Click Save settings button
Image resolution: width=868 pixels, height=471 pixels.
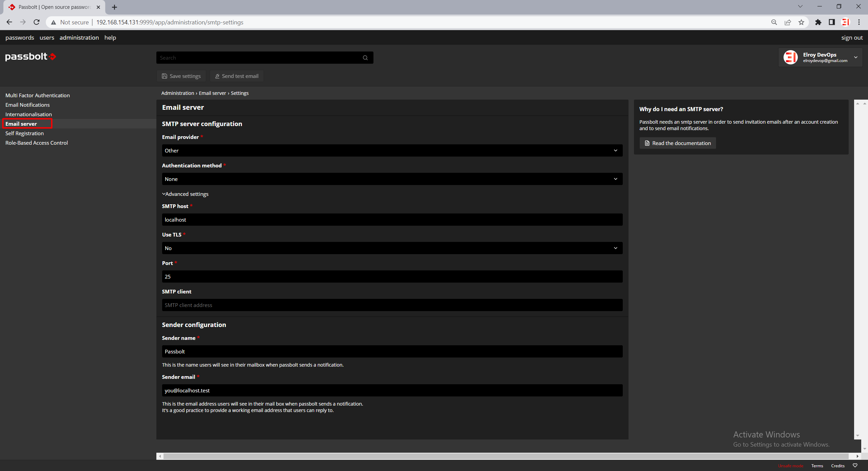click(181, 76)
